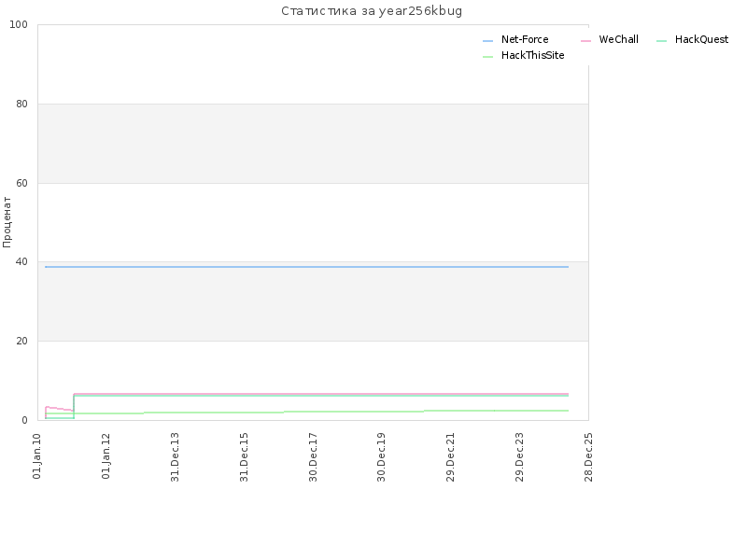Click the x-axis date 30.Dec.19
Viewport: 747px width, 560px height.
pyautogui.click(x=381, y=456)
